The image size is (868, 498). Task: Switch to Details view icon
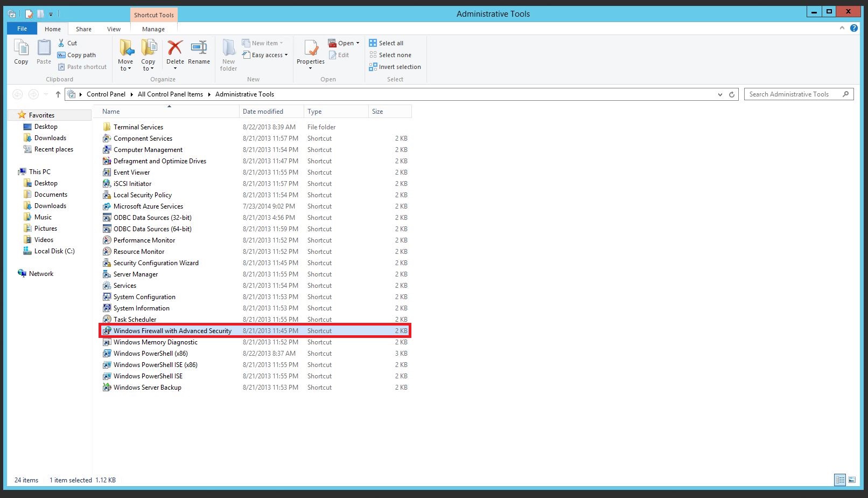pyautogui.click(x=840, y=480)
